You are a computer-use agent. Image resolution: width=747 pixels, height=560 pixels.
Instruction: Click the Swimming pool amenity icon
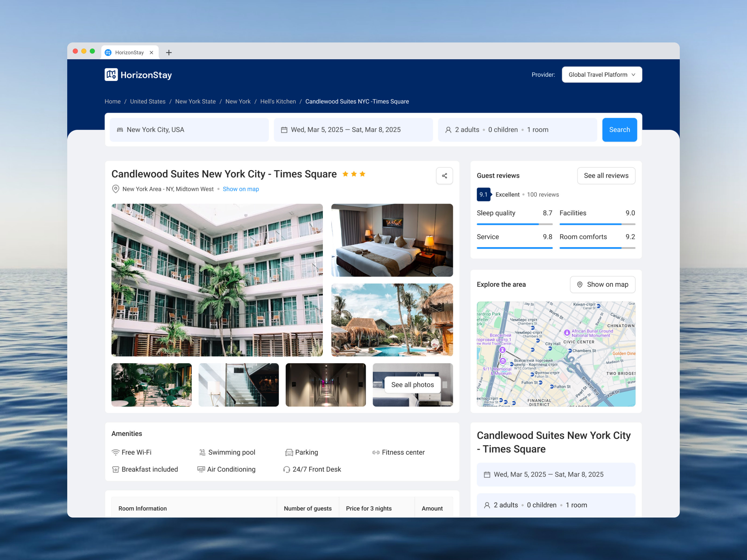202,452
